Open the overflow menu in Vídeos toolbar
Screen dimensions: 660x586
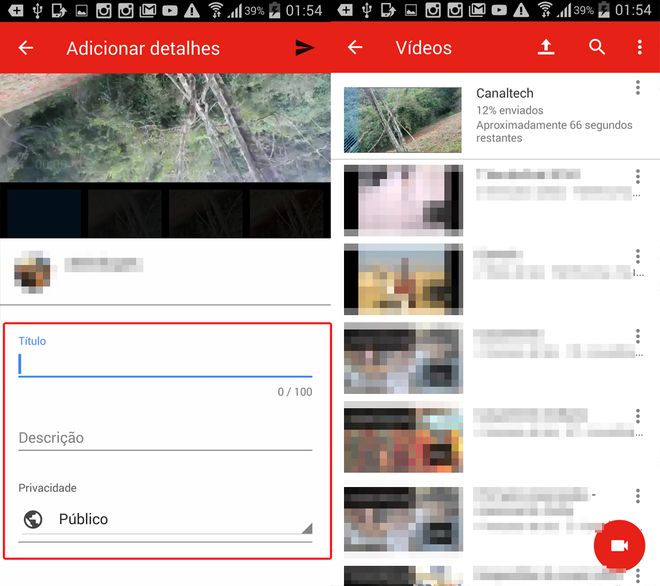coord(639,47)
